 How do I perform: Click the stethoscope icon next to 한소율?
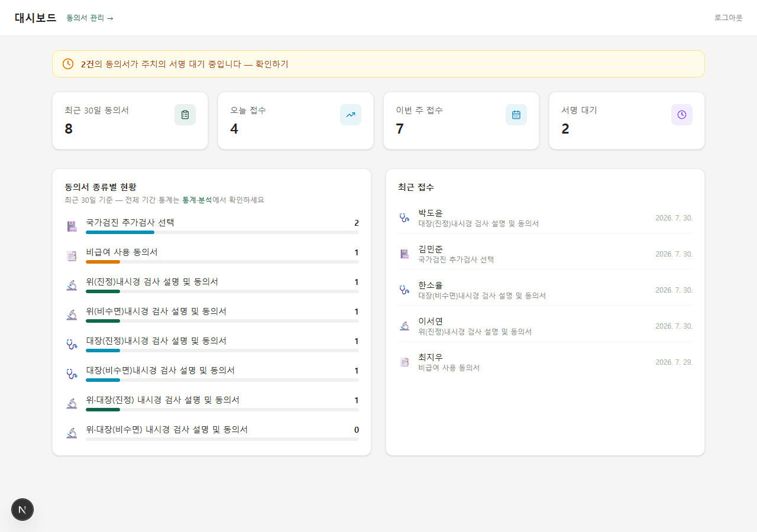point(405,290)
